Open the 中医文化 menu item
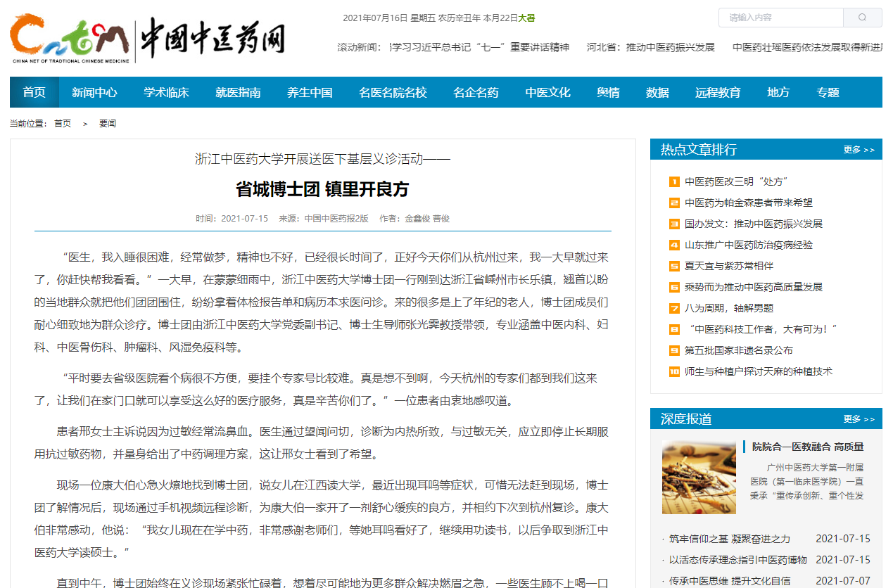 [547, 92]
